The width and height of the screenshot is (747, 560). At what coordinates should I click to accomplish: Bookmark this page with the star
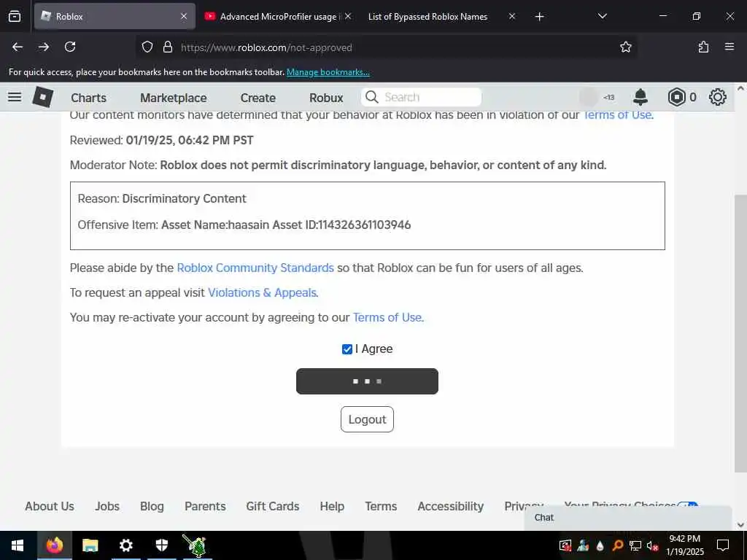625,47
